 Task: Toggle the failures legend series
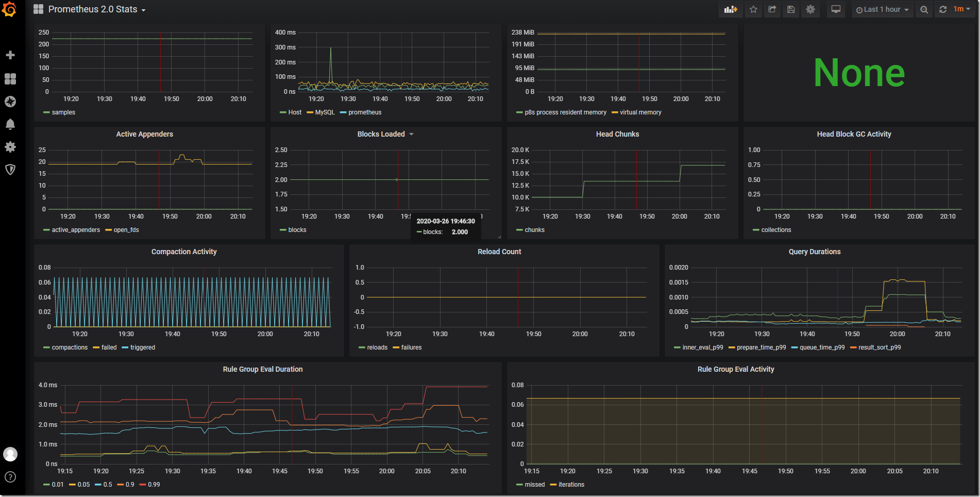pyautogui.click(x=411, y=347)
